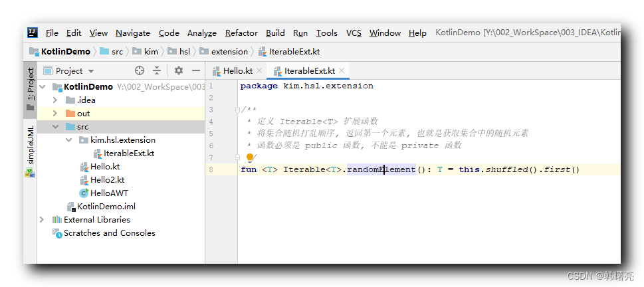Expand the .idea folder

(55, 100)
